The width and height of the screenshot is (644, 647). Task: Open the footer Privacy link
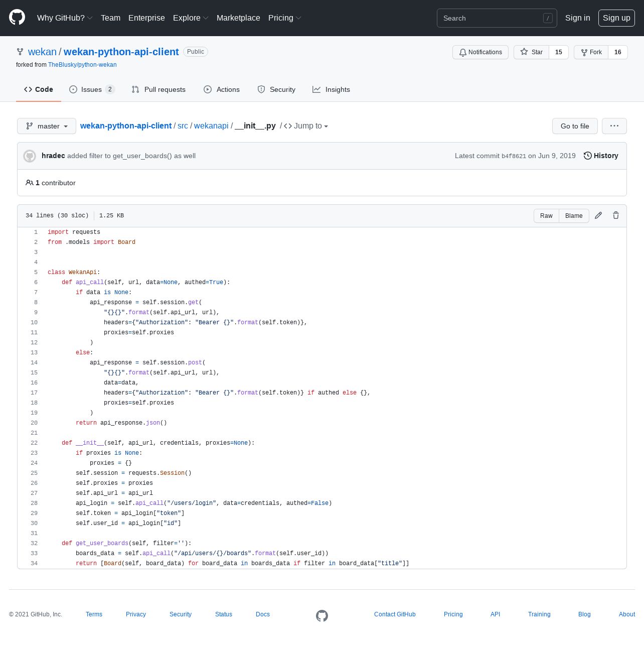(x=136, y=614)
